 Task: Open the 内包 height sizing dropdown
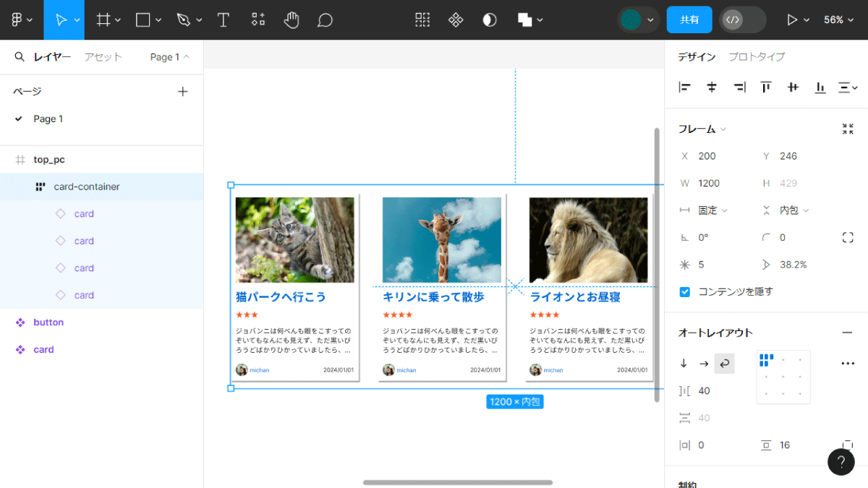click(x=794, y=210)
